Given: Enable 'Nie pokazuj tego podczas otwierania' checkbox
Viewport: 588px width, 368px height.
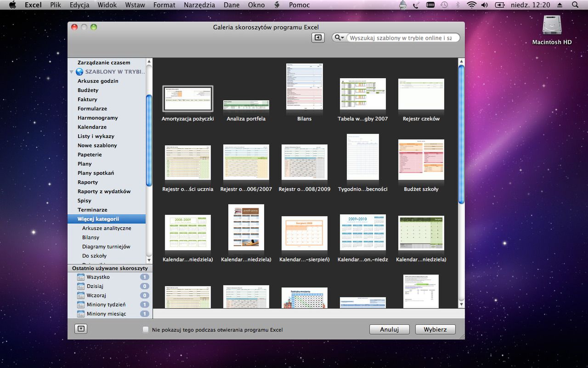Looking at the screenshot, I should [146, 330].
